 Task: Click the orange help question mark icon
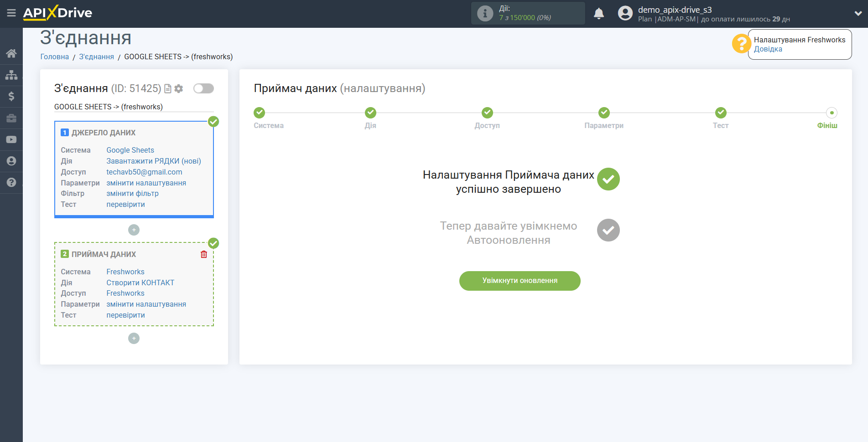coord(742,44)
